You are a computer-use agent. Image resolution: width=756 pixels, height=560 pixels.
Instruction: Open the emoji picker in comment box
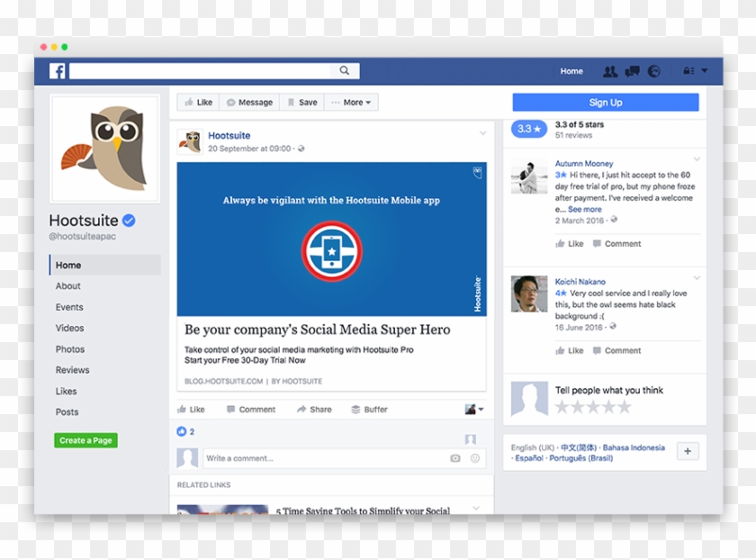click(x=475, y=458)
